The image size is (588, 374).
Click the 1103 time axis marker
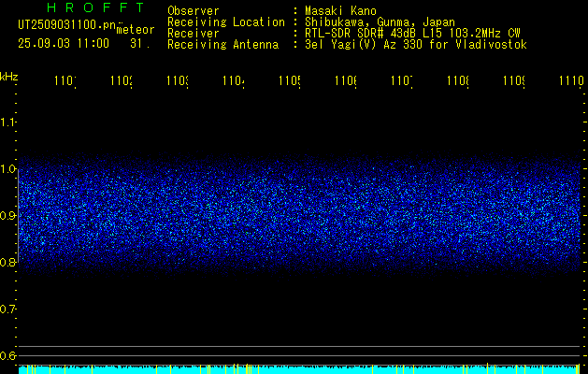pos(178,81)
